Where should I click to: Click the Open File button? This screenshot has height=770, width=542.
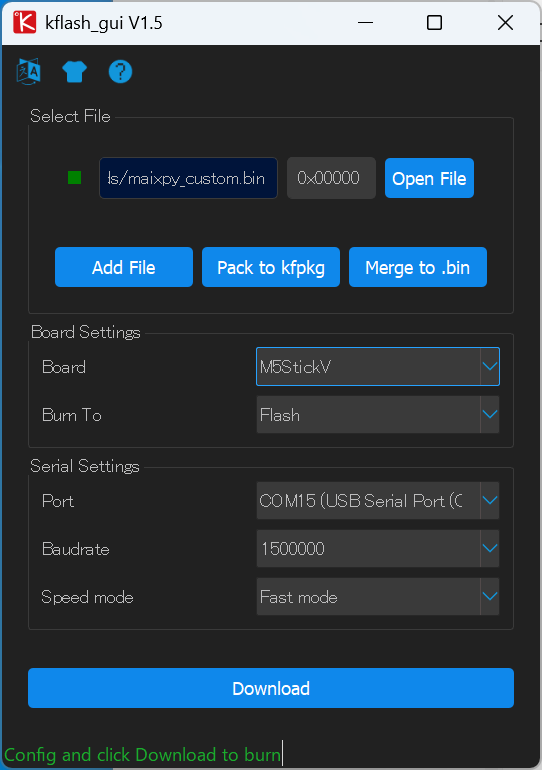coord(429,178)
